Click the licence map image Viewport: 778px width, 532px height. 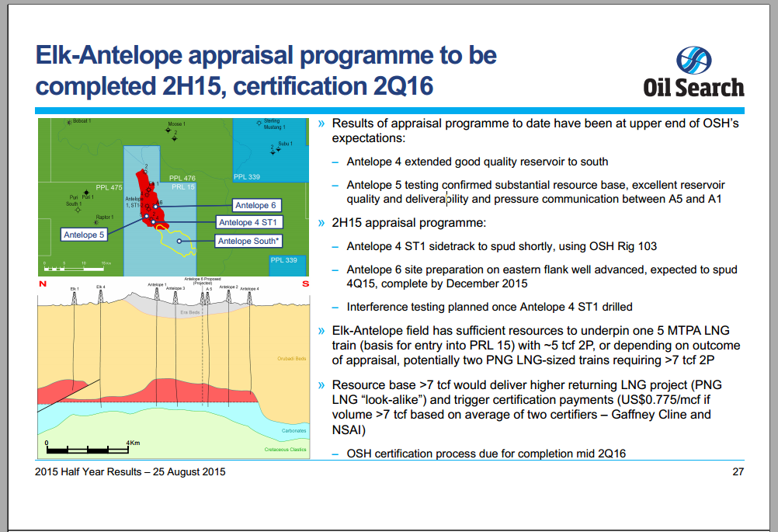coord(173,197)
